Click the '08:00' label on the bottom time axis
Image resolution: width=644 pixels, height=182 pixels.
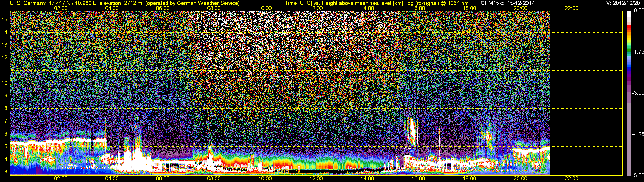(214, 179)
